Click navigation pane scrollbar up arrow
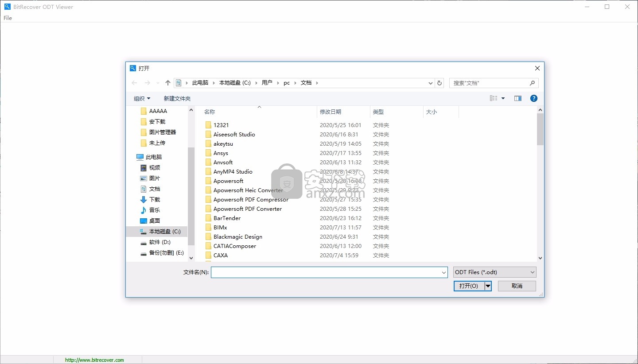 click(191, 110)
